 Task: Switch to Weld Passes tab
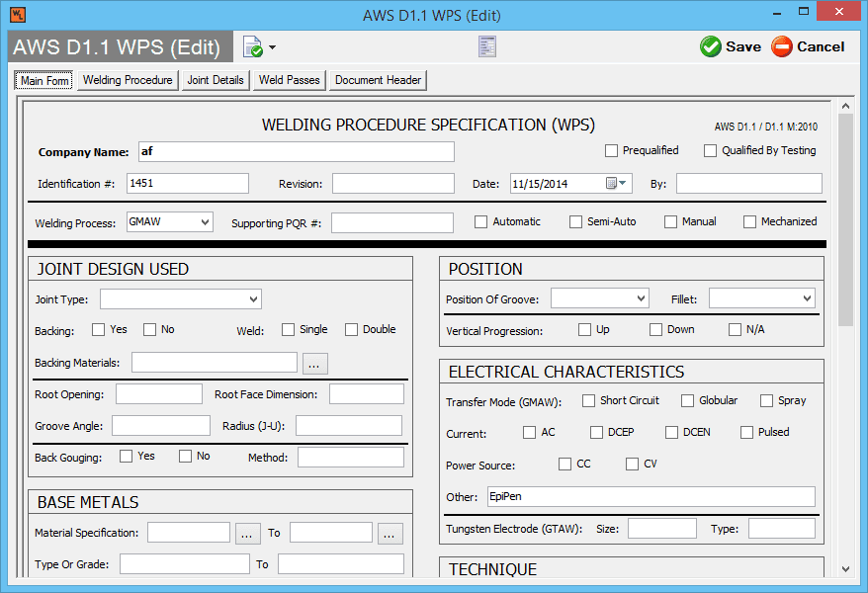point(290,80)
